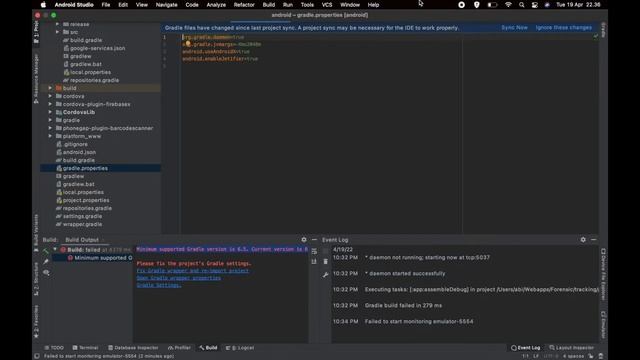
Task: Click the 4 spaces indent indicator
Action: coord(573,356)
